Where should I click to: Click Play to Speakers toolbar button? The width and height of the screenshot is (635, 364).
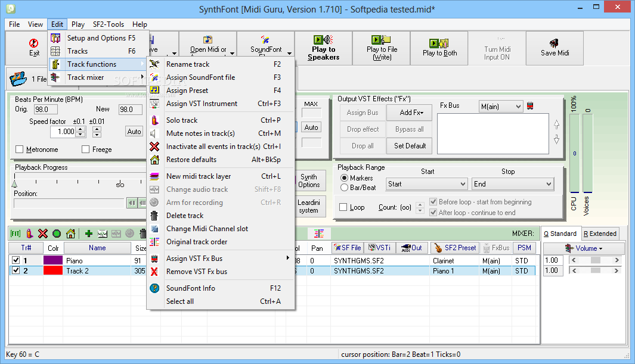coord(324,48)
